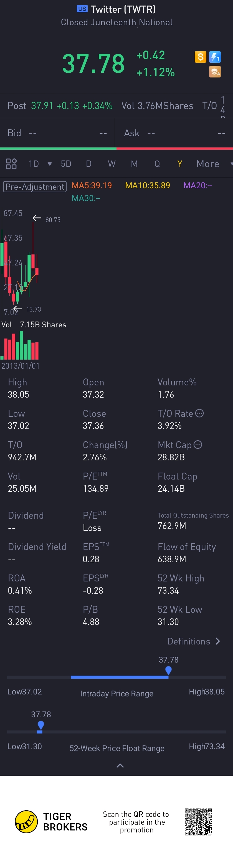Viewport: 233px width, 868px height.
Task: Tap the T/O Rate info icon
Action: point(200,413)
